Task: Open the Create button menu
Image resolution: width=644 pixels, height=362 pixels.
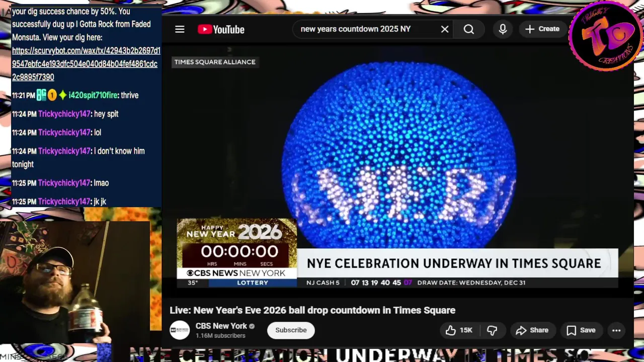Action: (542, 29)
